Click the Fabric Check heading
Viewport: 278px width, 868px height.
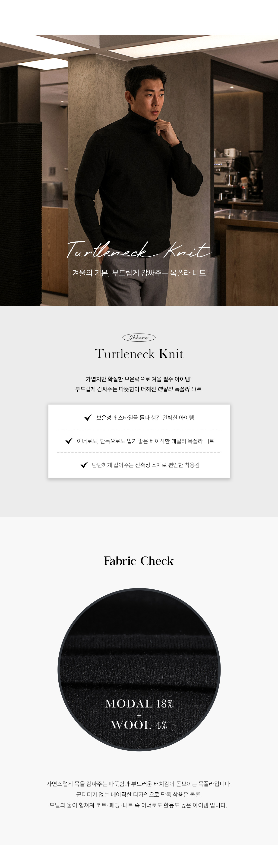pos(139,561)
